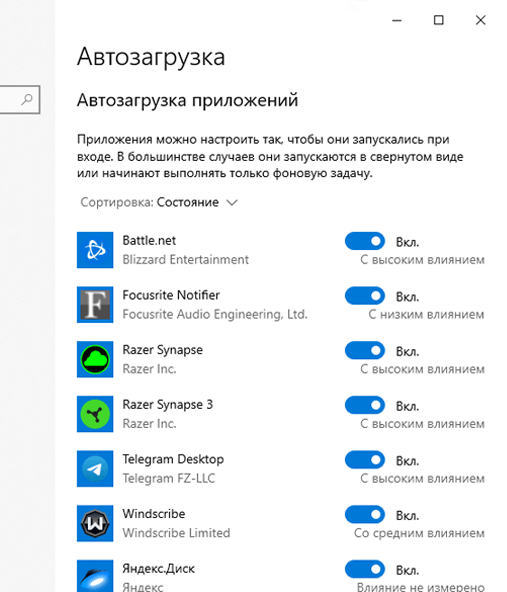The height and width of the screenshot is (592, 507).
Task: Click the Telegram Desktop name
Action: pos(173,459)
